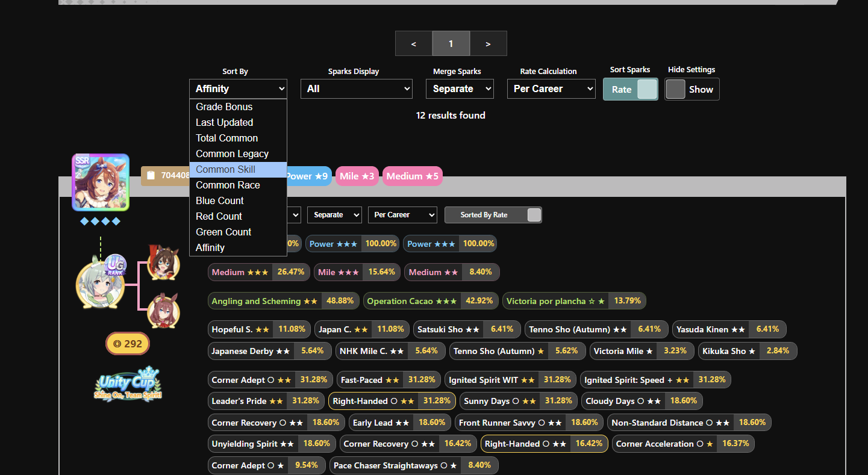Screen dimensions: 868x475
Task: Open the Sparks Display dropdown
Action: [x=356, y=88]
